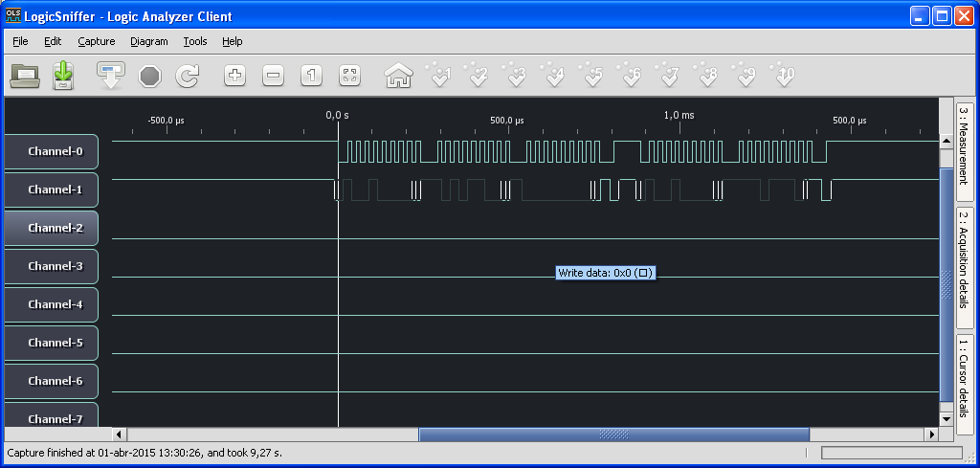This screenshot has width=980, height=468.
Task: Click the -500,0 µs timeline label
Action: click(x=166, y=121)
